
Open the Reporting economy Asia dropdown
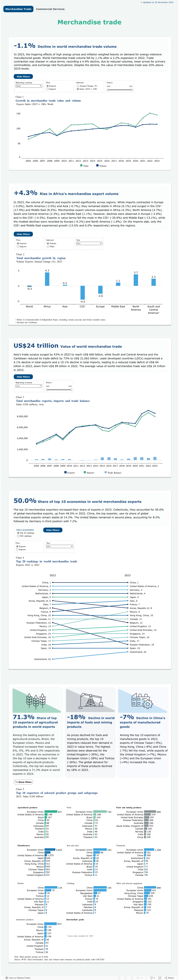click(29, 386)
